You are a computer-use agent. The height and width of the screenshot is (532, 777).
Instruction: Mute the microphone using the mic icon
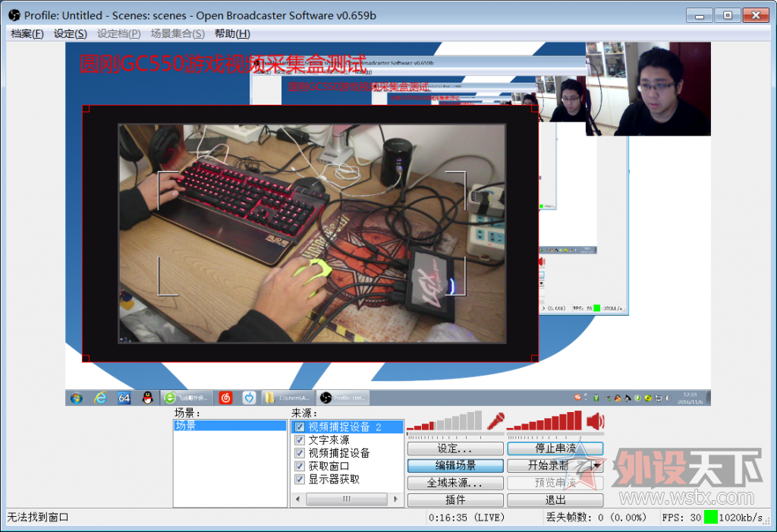click(x=495, y=421)
